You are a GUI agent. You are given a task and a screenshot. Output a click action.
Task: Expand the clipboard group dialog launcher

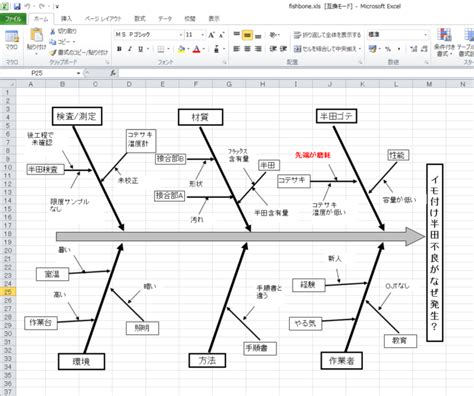[107, 62]
